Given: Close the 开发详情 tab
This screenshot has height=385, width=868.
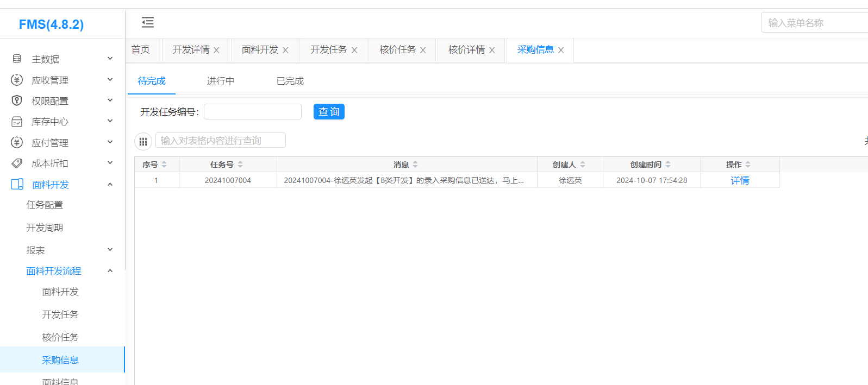Looking at the screenshot, I should [x=216, y=50].
